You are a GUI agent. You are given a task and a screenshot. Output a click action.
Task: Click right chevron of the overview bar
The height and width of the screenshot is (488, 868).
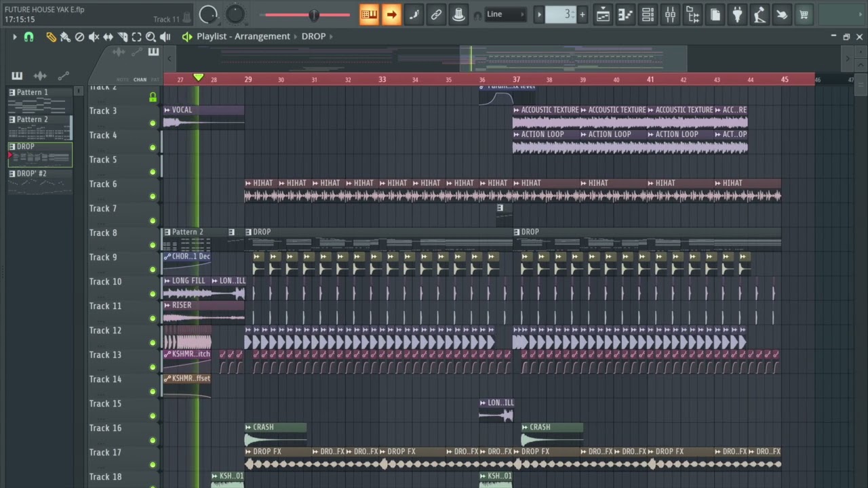[x=847, y=59]
